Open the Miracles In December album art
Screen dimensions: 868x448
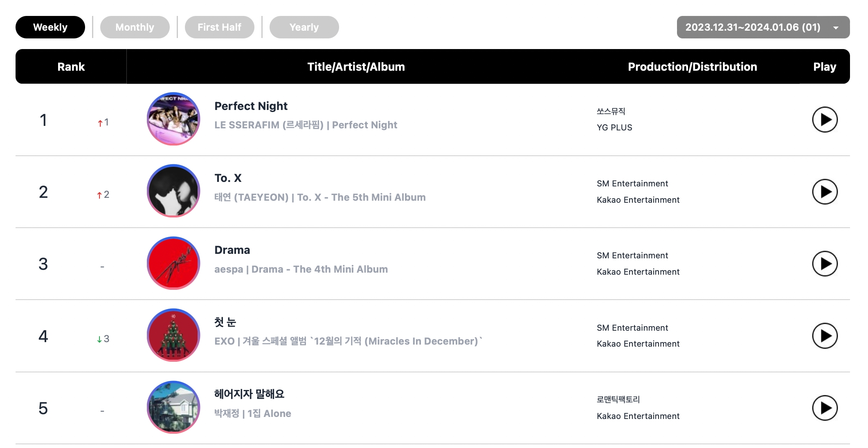pos(173,335)
